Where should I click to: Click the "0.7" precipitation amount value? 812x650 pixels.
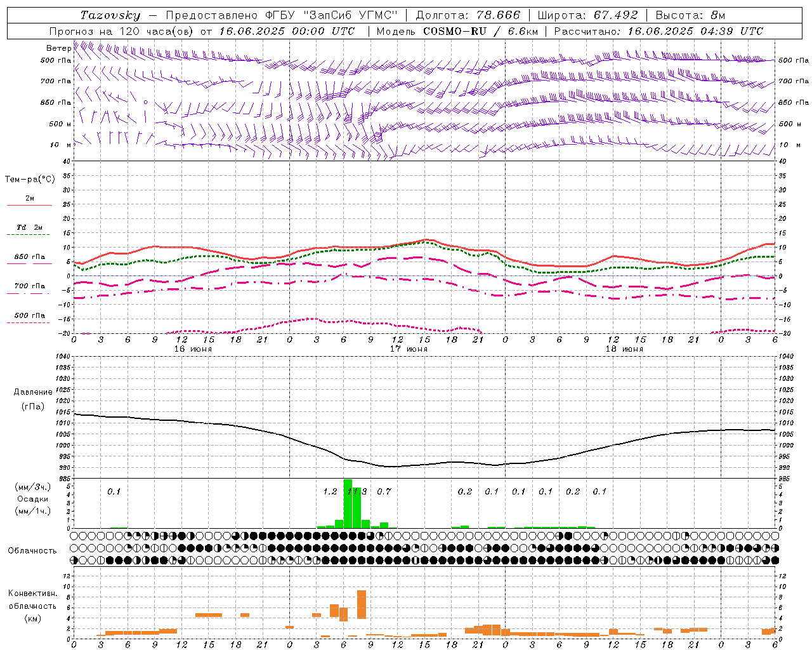point(384,491)
